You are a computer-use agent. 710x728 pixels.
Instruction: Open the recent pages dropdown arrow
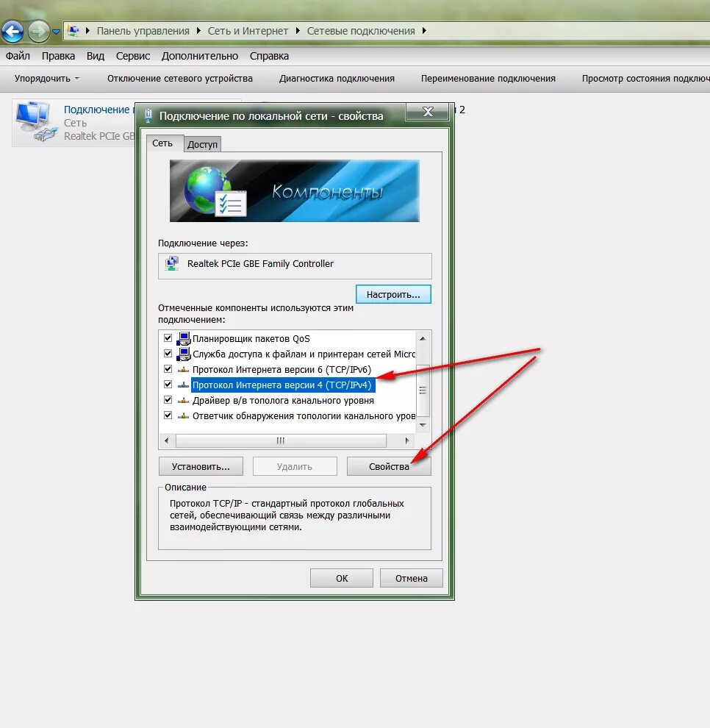pyautogui.click(x=56, y=32)
